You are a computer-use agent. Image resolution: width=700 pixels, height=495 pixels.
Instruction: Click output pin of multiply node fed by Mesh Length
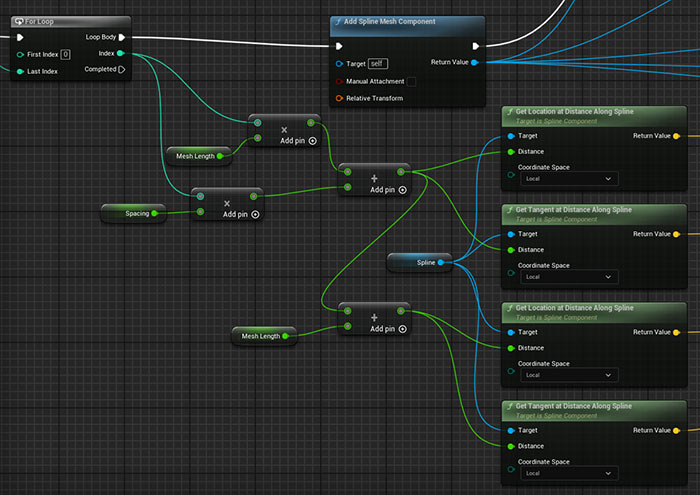[x=311, y=123]
